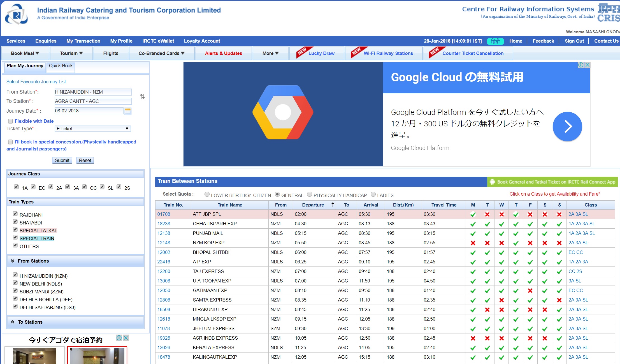Click the CRIS logo
The image size is (620, 364).
pos(609,12)
